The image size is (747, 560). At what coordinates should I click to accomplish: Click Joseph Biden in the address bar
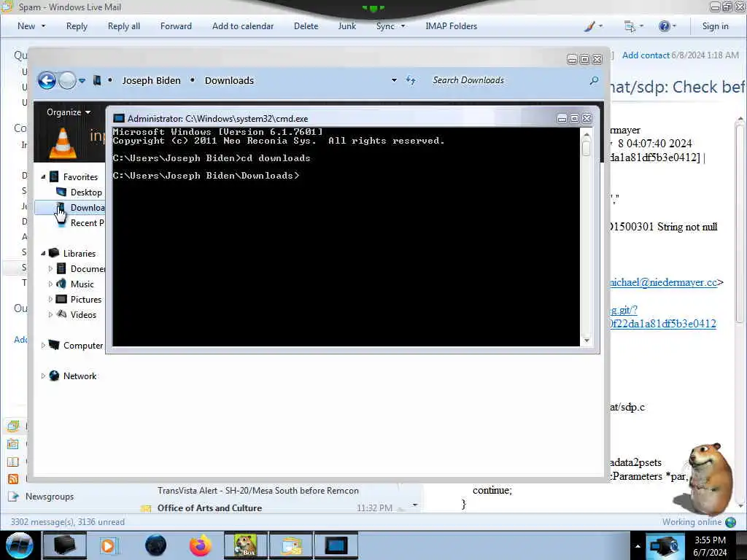pos(151,80)
